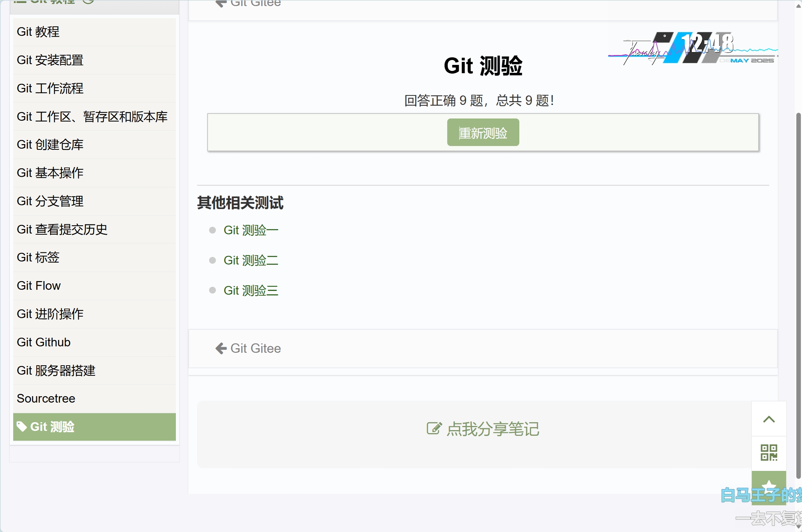
Task: Open the Git 测验三 link
Action: tap(251, 291)
